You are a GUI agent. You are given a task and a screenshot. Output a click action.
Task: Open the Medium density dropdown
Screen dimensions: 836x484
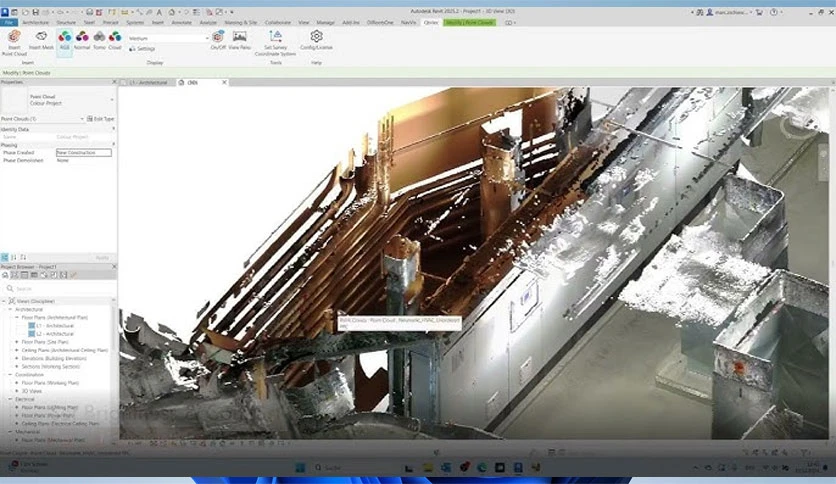click(168, 38)
